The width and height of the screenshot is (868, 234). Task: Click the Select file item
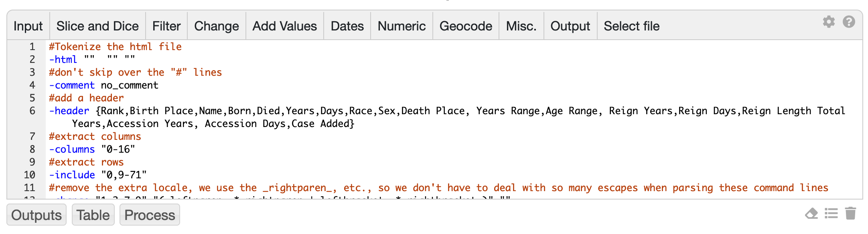pyautogui.click(x=632, y=26)
